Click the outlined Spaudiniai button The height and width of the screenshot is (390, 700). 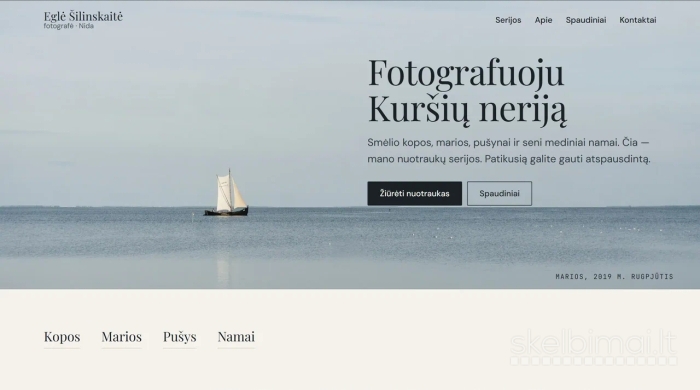coord(499,193)
